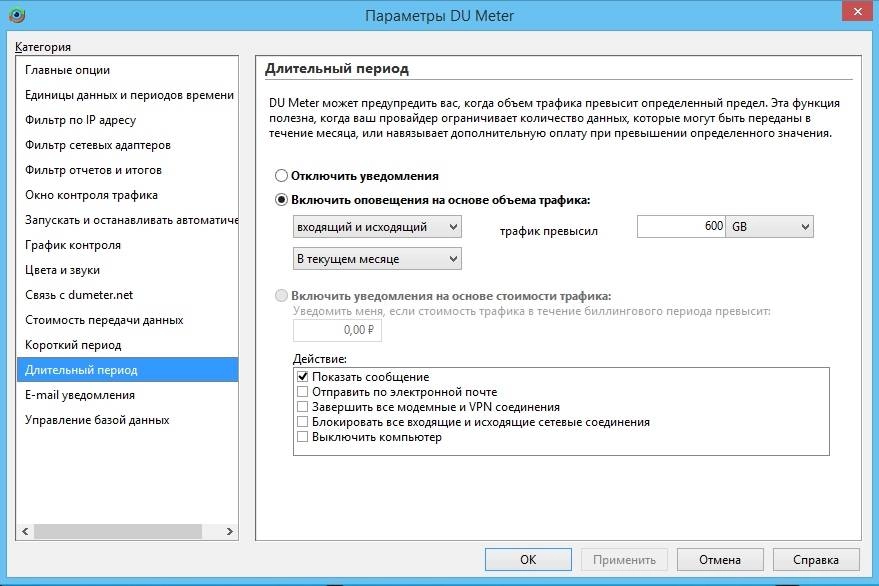Select 'Фильтр по IP адресу' category
Image resolution: width=879 pixels, height=586 pixels.
[x=128, y=120]
